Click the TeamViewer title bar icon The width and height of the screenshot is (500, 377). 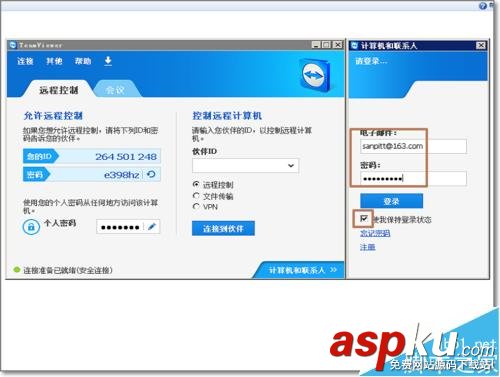13,45
